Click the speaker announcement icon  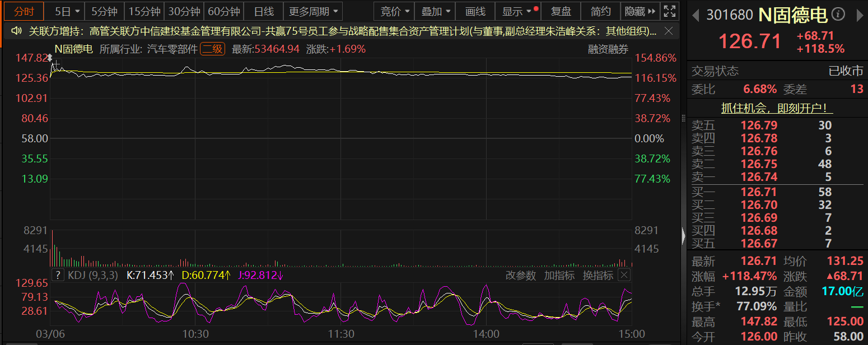tap(16, 31)
